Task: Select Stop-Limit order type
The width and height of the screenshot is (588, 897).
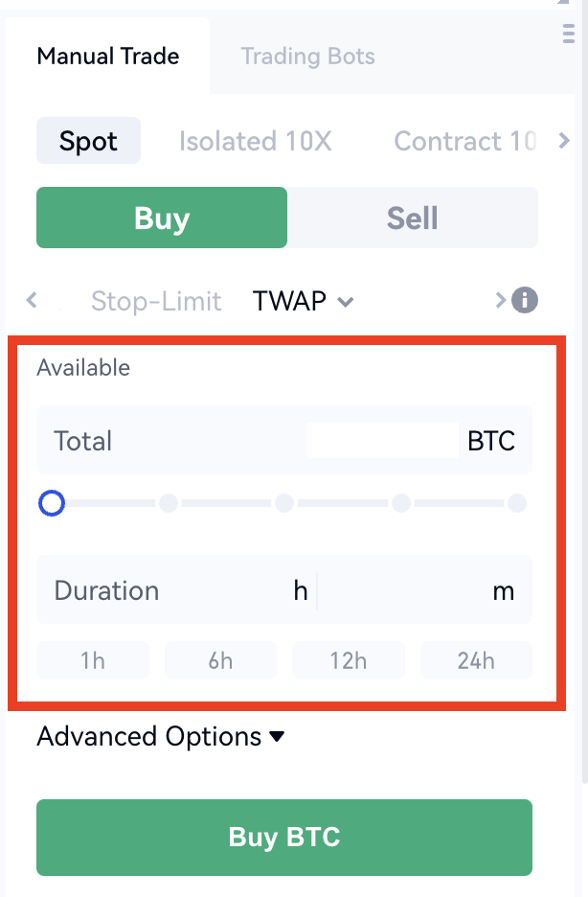Action: [x=156, y=301]
